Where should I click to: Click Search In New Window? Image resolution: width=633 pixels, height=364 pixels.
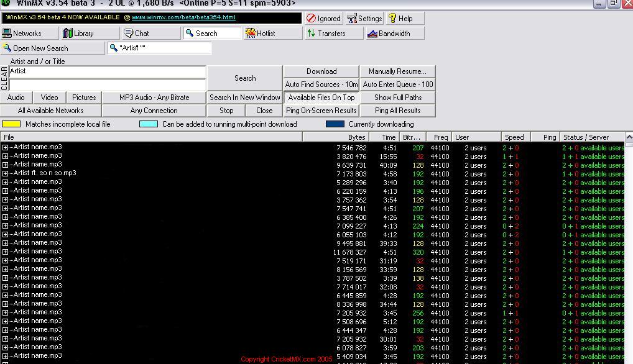coord(244,98)
